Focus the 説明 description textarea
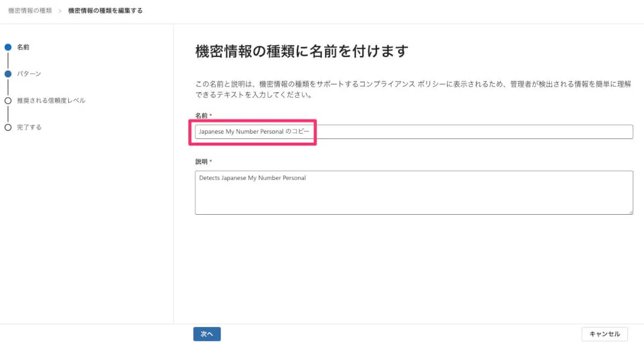The width and height of the screenshot is (644, 343). (x=413, y=192)
